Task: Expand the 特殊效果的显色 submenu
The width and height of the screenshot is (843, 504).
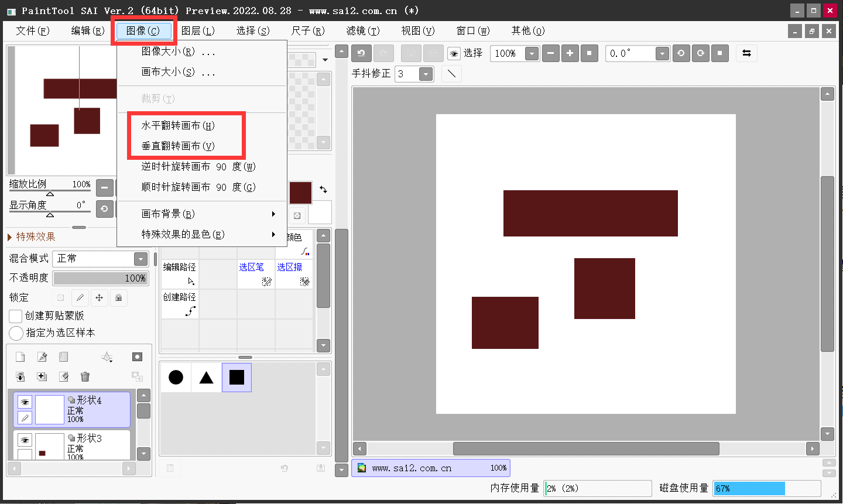Action: click(201, 234)
